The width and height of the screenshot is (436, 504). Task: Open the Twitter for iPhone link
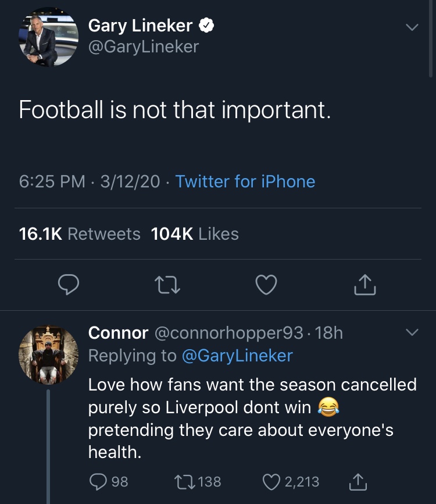[x=245, y=182]
